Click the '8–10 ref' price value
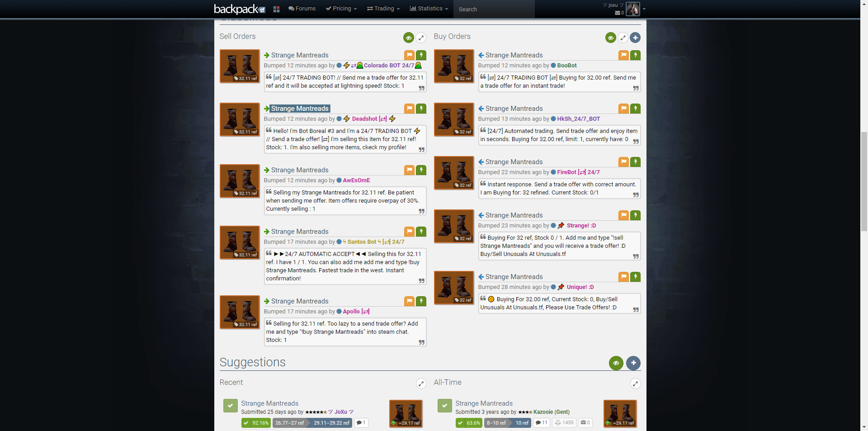Screen dimensions: 868x431 pyautogui.click(x=496, y=423)
